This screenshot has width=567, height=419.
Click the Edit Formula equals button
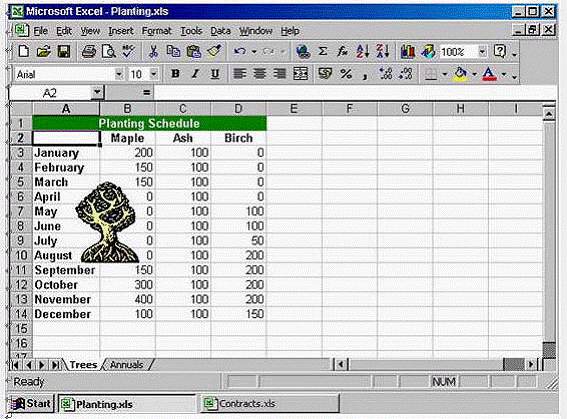(x=146, y=93)
